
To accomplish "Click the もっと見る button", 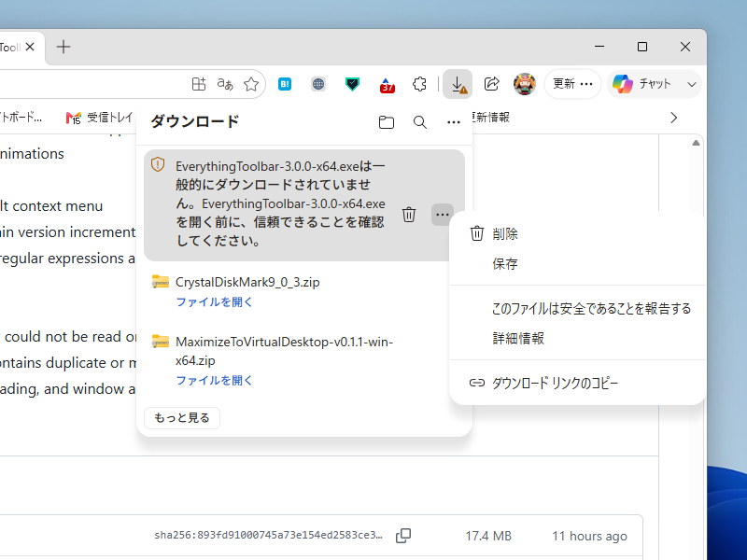I will [182, 417].
